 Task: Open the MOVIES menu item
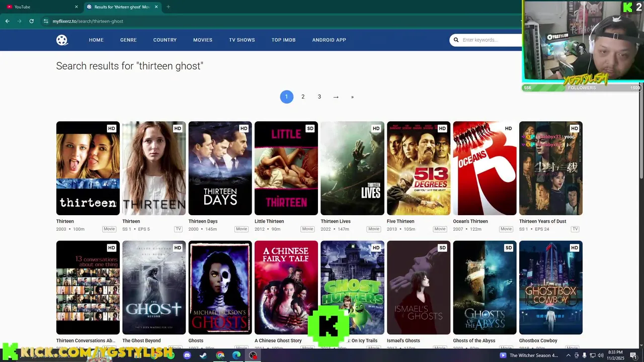203,40
